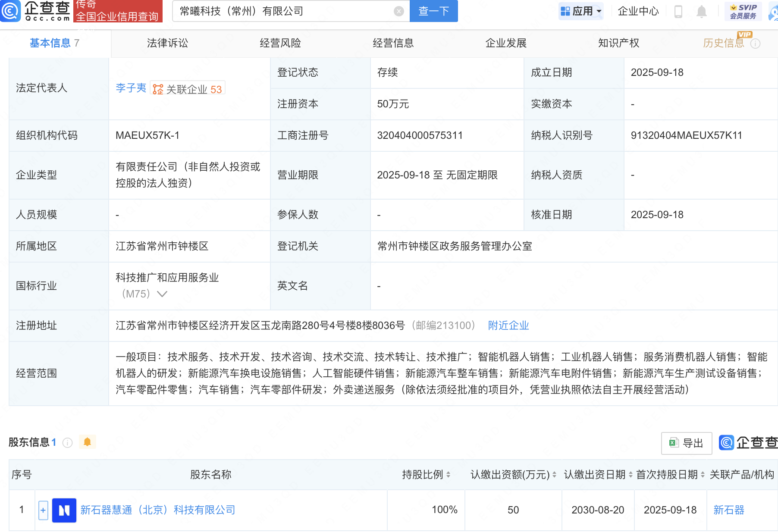This screenshot has width=778, height=532.
Task: Select 注册资本 value 50万元
Action: coord(393,104)
